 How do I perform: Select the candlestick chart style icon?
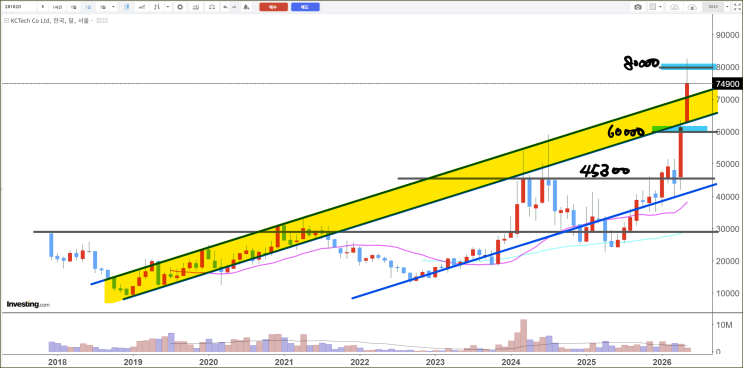pyautogui.click(x=127, y=7)
